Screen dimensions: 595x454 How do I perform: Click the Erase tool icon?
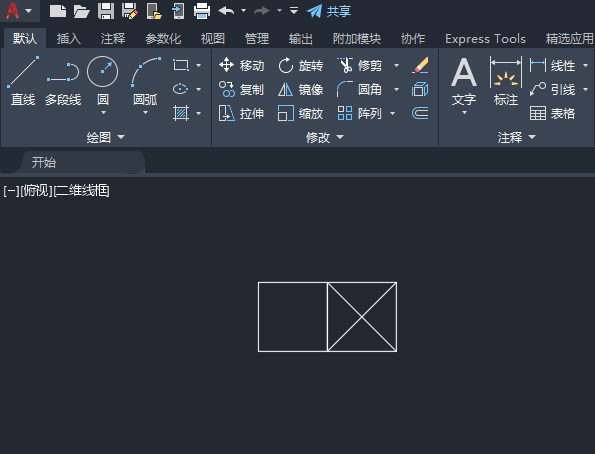pyautogui.click(x=420, y=65)
